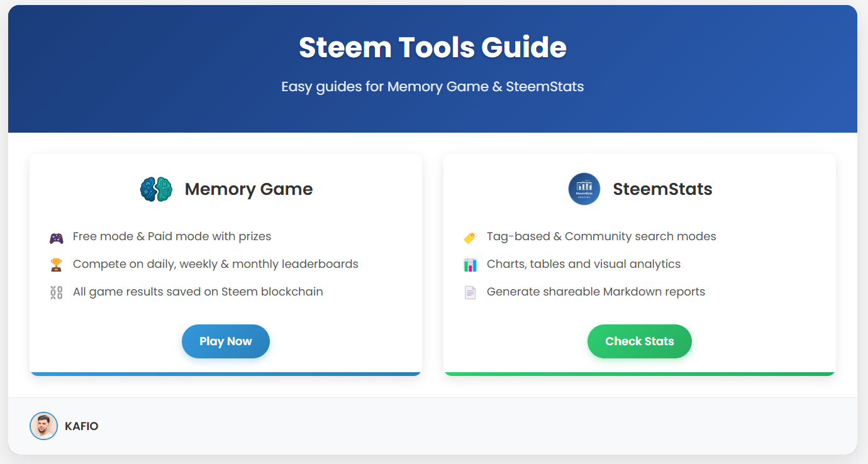Click the bar chart analytics icon
Image resolution: width=868 pixels, height=464 pixels.
(470, 265)
